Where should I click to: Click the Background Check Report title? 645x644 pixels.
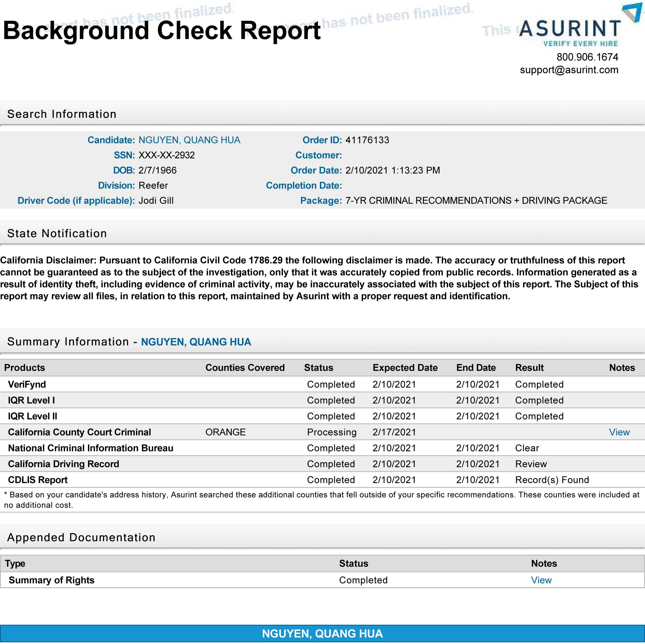(x=162, y=31)
